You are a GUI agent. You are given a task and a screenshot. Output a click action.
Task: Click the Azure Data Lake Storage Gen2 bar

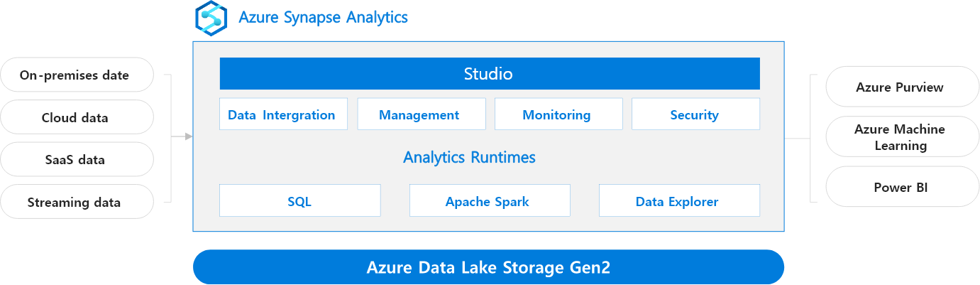click(x=488, y=267)
